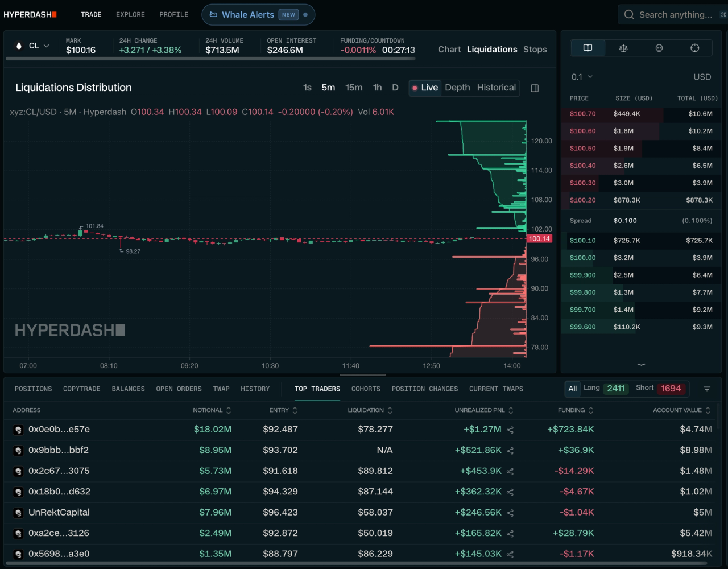Sort by Notional column
This screenshot has width=728, height=569.
coord(212,410)
